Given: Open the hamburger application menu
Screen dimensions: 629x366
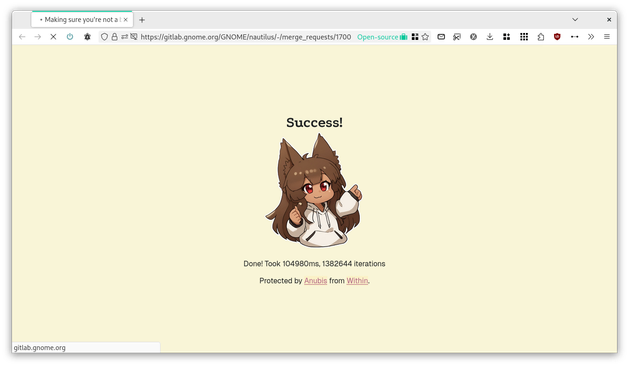Looking at the screenshot, I should [607, 37].
